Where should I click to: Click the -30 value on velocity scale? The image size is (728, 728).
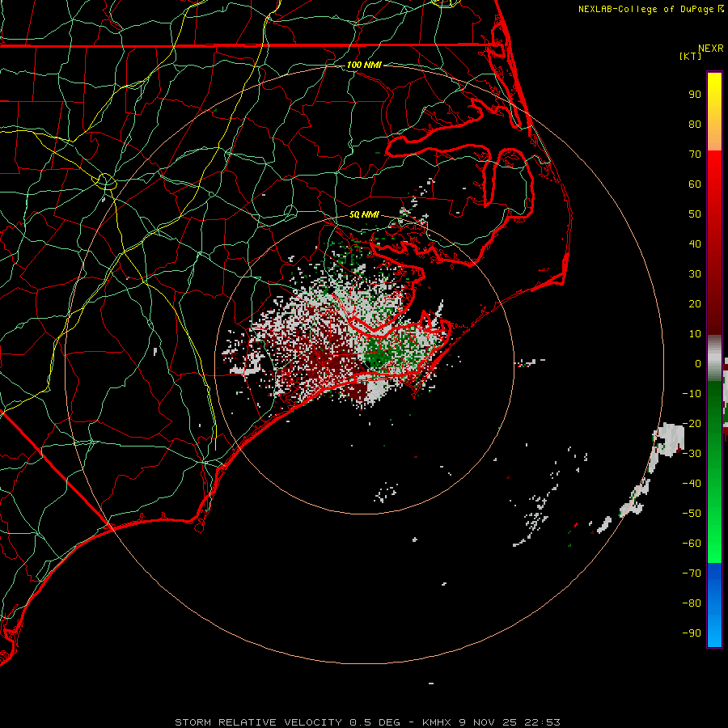click(692, 454)
